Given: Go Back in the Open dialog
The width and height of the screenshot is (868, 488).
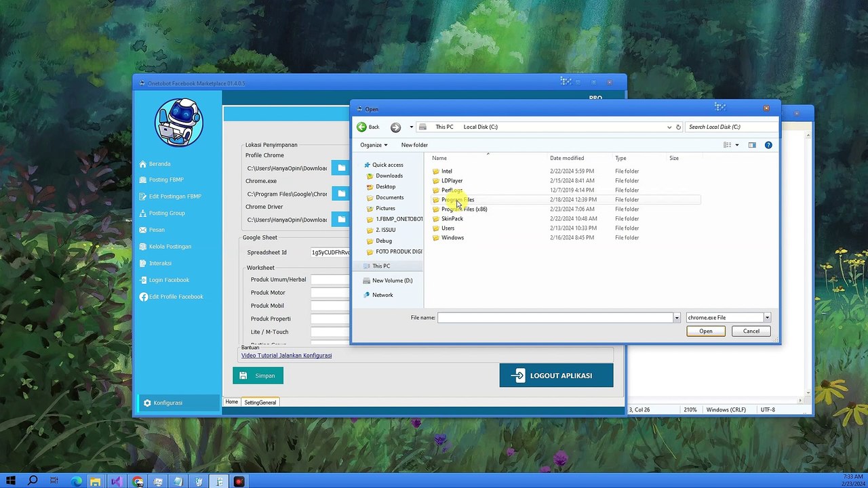Looking at the screenshot, I should tap(368, 127).
